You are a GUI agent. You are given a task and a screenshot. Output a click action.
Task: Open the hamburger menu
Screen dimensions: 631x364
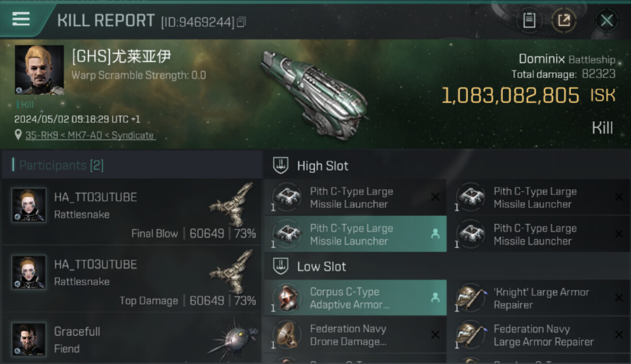21,19
